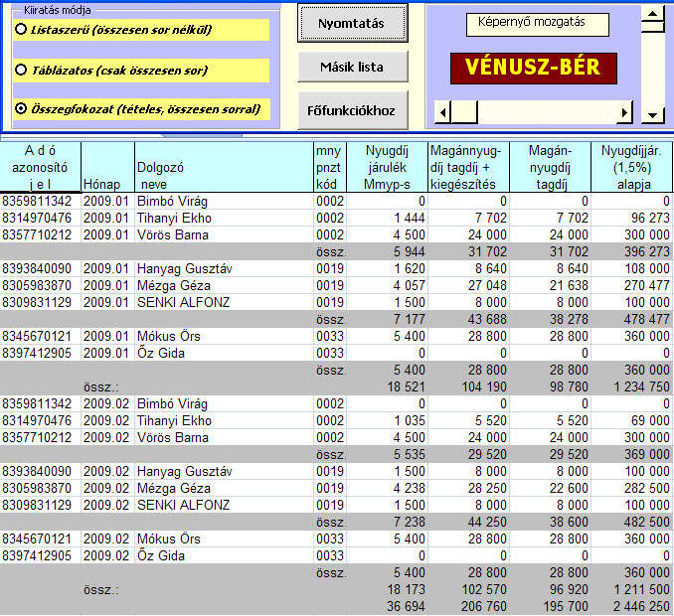Viewport: 674px width, 616px height.
Task: Click the Hónap column header
Action: pos(107,167)
